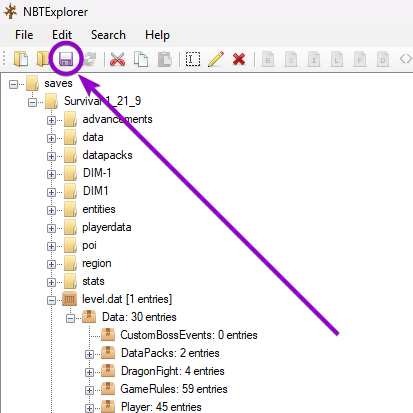The height and width of the screenshot is (413, 413).
Task: Select DragonFight: 4 entries row
Action: tap(173, 371)
